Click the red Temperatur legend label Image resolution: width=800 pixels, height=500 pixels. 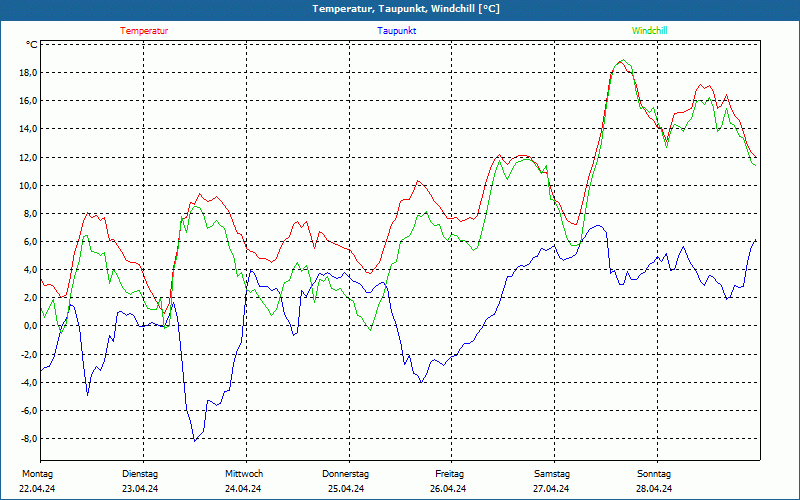144,31
